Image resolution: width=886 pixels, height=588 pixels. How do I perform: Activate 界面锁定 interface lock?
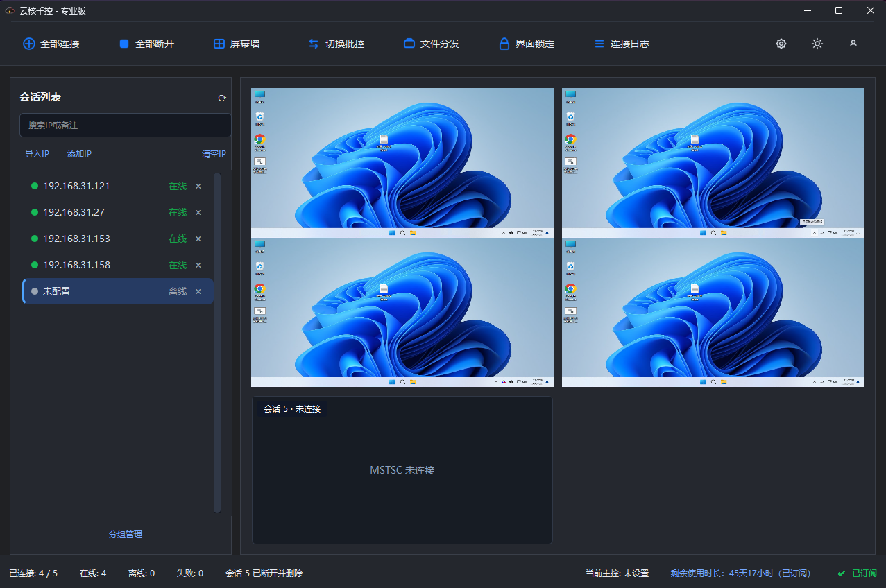click(527, 44)
